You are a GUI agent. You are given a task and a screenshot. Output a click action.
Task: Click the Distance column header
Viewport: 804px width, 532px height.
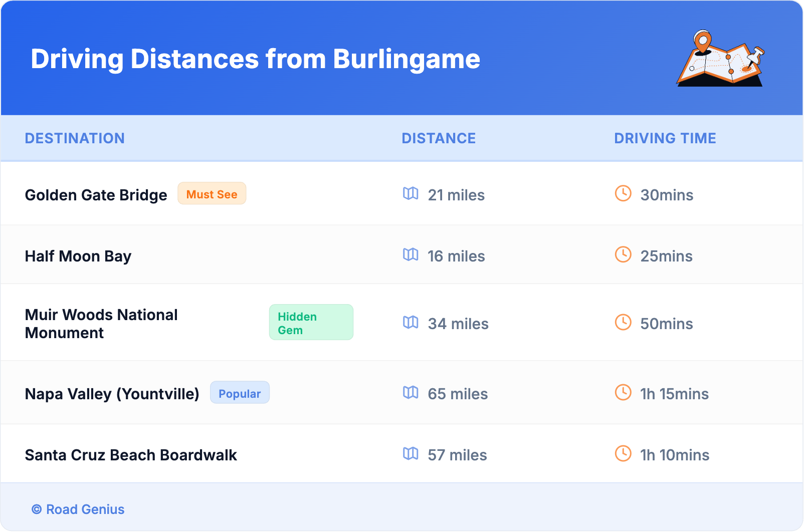pos(439,138)
